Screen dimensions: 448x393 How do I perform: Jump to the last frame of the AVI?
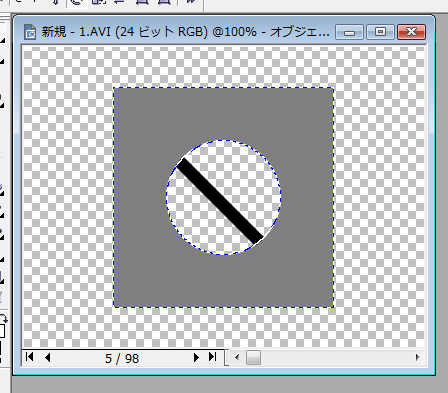click(x=212, y=357)
